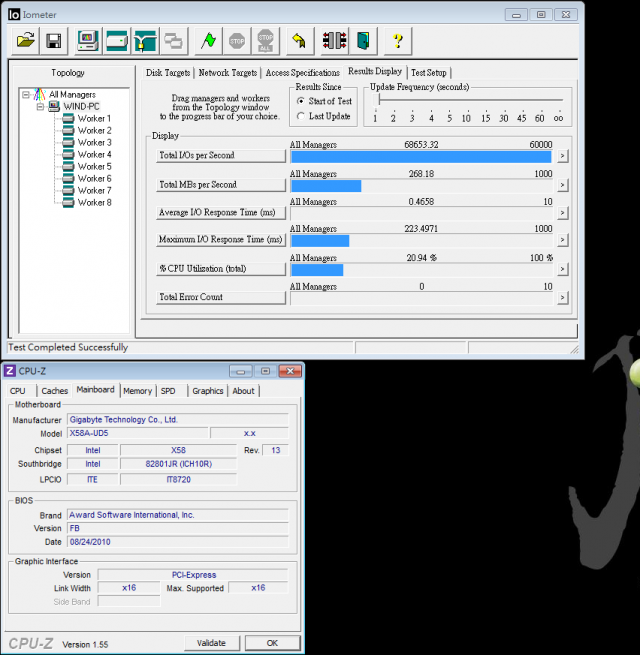Start tests with green flag icon

tap(209, 41)
